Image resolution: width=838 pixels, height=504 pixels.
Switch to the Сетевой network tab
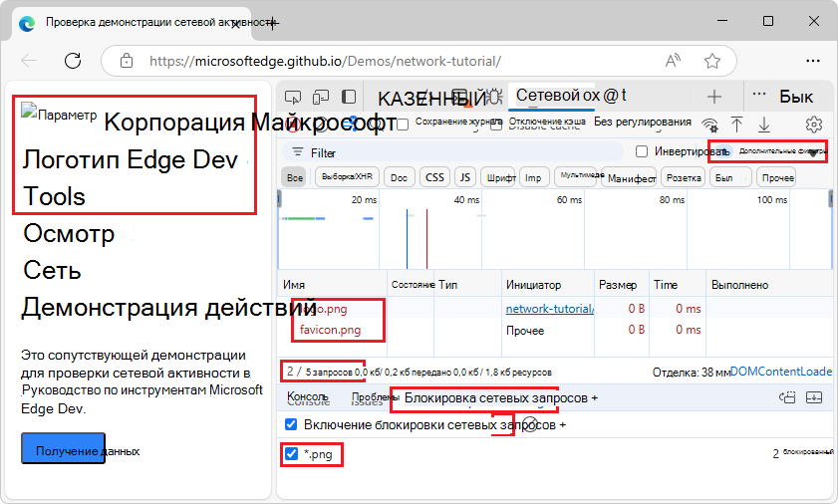[552, 96]
